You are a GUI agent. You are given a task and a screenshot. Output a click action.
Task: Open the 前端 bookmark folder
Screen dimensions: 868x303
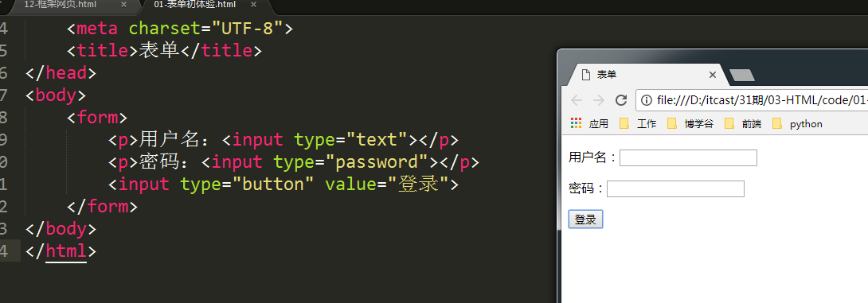[x=743, y=124]
